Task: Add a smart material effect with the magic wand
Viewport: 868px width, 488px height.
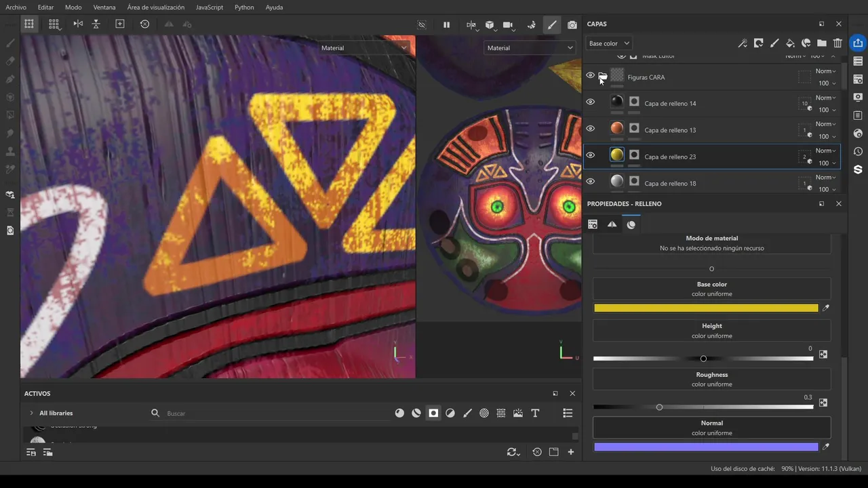Action: 743,43
